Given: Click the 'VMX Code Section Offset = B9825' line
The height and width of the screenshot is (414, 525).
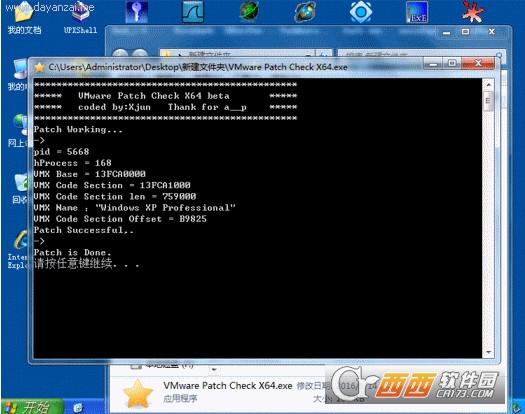Looking at the screenshot, I should 120,219.
